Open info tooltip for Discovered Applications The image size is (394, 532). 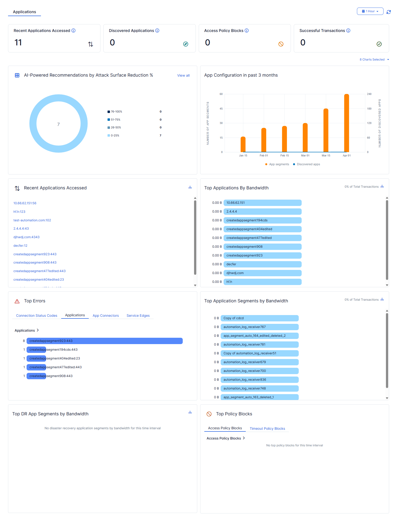click(x=157, y=31)
